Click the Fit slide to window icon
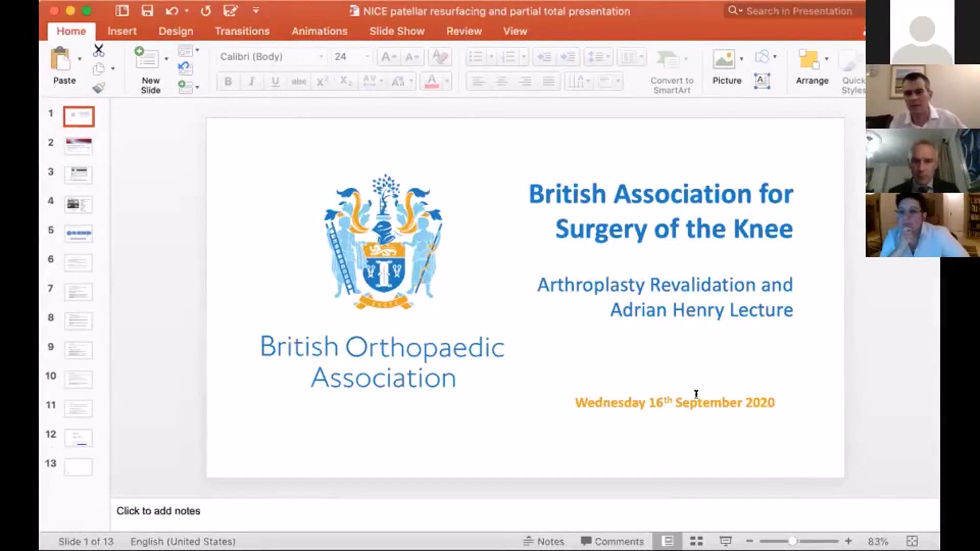 pos(912,541)
